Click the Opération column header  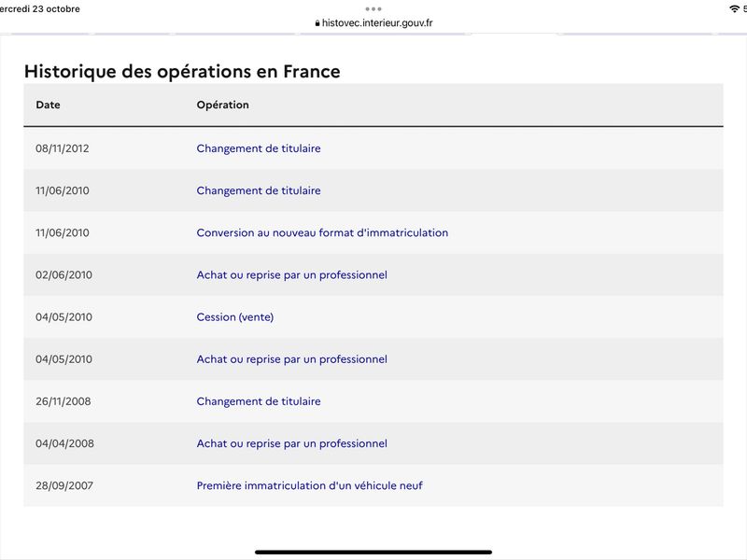tap(222, 105)
